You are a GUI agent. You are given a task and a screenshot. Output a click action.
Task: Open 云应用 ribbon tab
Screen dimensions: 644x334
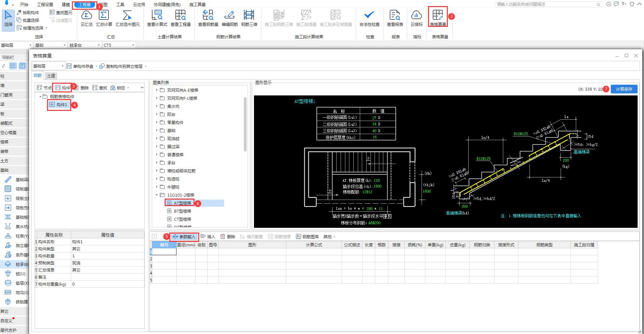[139, 5]
